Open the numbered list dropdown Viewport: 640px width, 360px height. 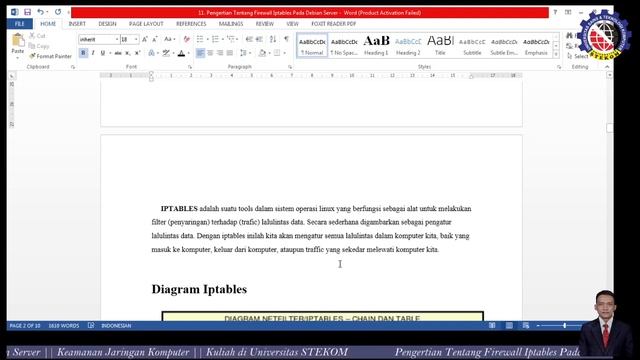(223, 40)
